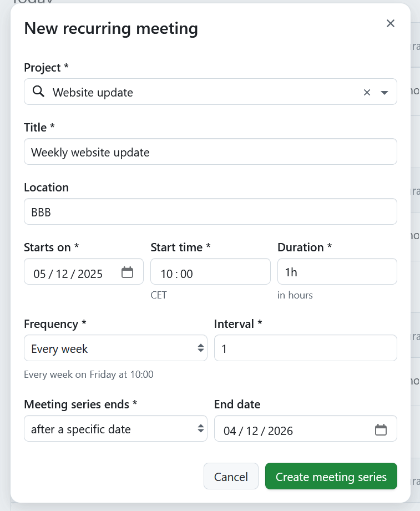Open the Meeting series ends dropdown

(115, 428)
